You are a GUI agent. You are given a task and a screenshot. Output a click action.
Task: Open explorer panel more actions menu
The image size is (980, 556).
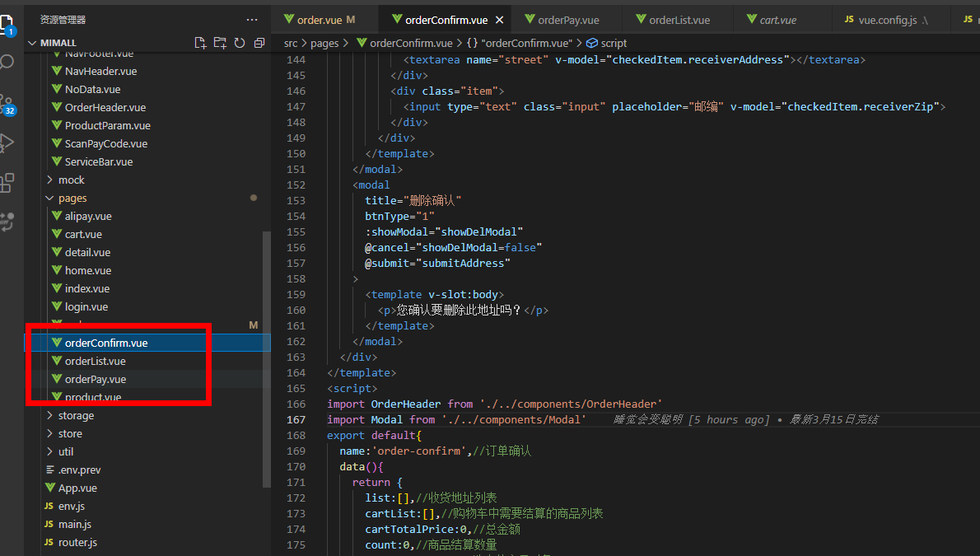coord(252,19)
